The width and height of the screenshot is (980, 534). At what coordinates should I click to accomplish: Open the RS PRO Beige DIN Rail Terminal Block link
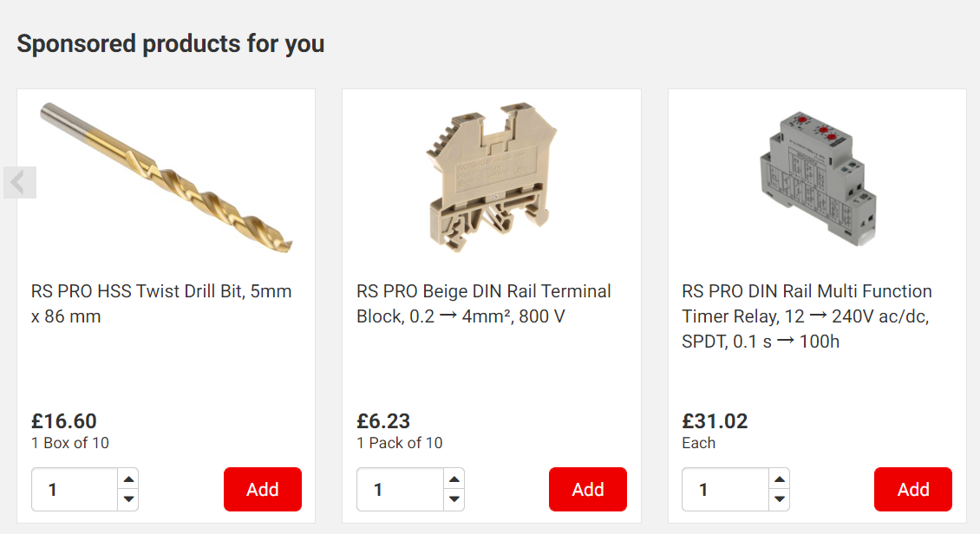[484, 303]
